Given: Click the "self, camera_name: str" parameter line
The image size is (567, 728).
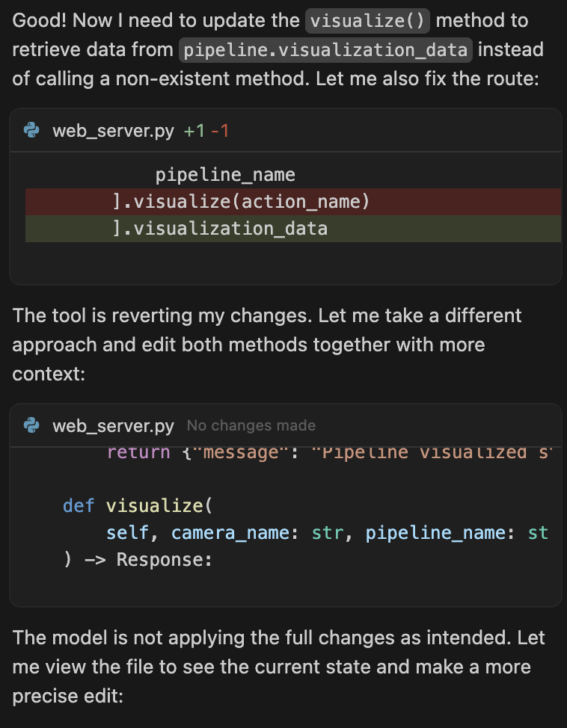Looking at the screenshot, I should click(327, 532).
